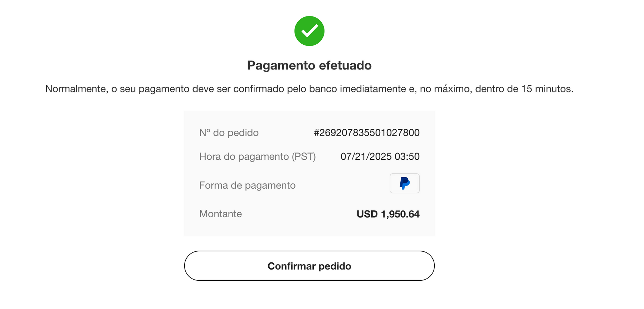Click the Montante label
The height and width of the screenshot is (309, 644).
[x=221, y=214]
